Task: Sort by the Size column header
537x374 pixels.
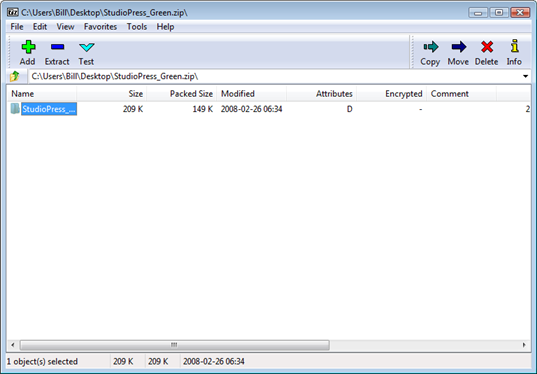Action: click(112, 94)
